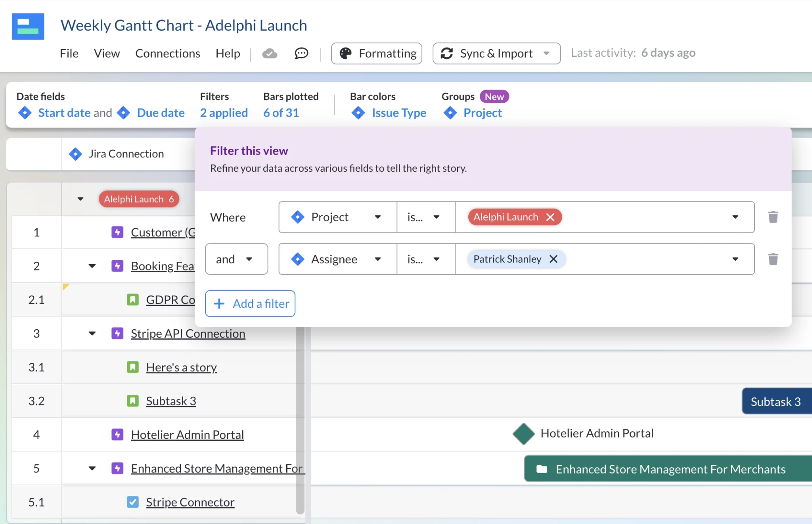Click the Gantt chart app logo
Viewport: 812px width, 524px height.
[28, 26]
